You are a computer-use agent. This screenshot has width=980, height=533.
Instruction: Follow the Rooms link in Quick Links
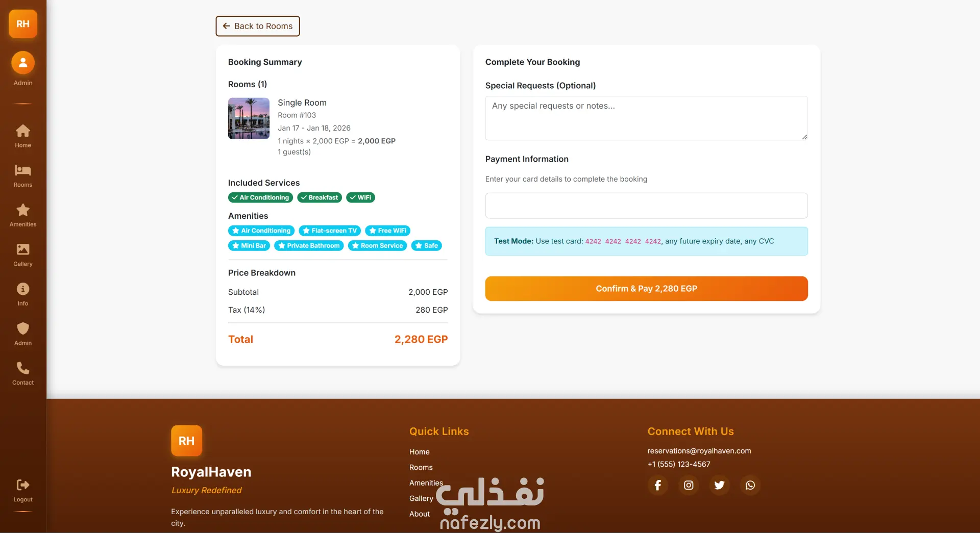pos(421,467)
